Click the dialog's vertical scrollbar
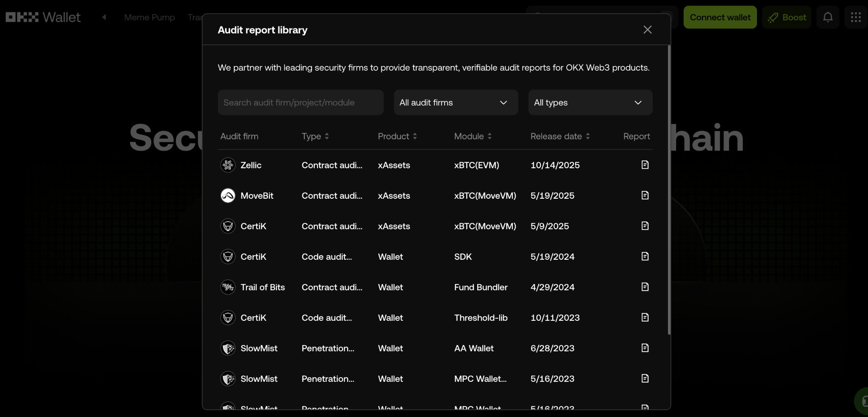This screenshot has height=417, width=868. (669, 191)
